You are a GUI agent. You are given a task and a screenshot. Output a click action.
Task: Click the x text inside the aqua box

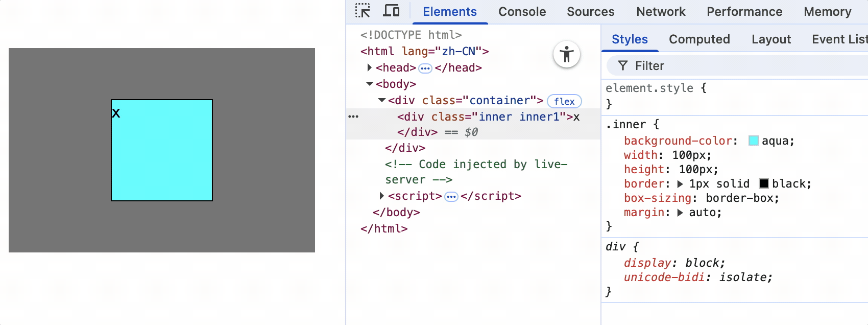pos(116,113)
